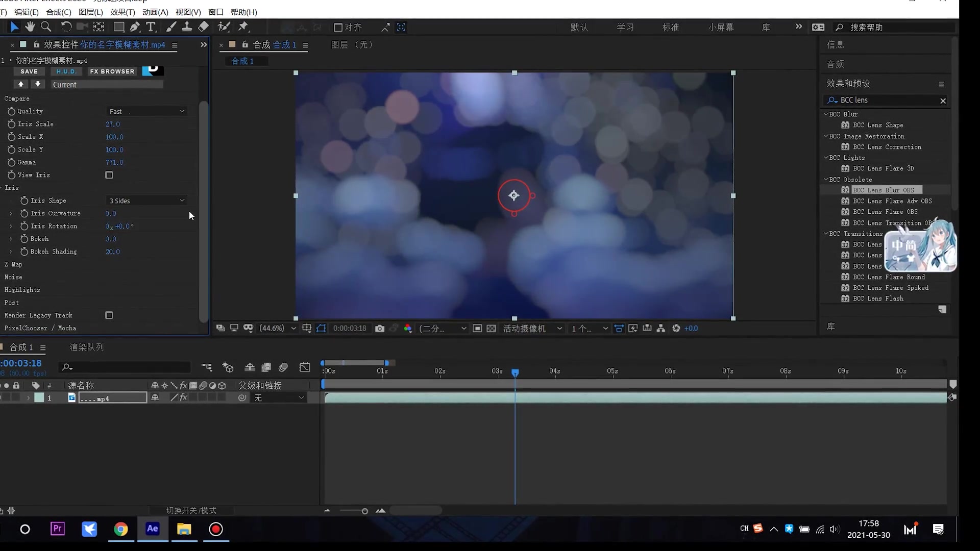Toggle Scale X stopwatch keyframing

(11, 137)
